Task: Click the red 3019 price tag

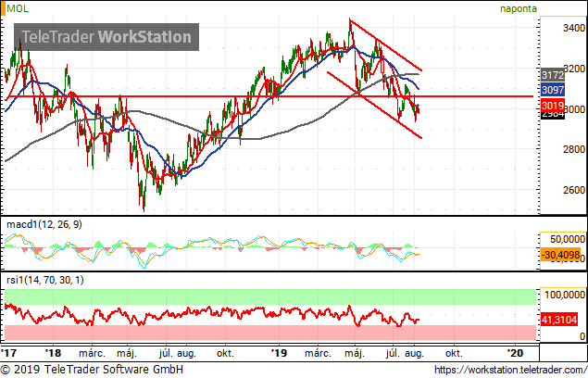Action: pyautogui.click(x=553, y=106)
